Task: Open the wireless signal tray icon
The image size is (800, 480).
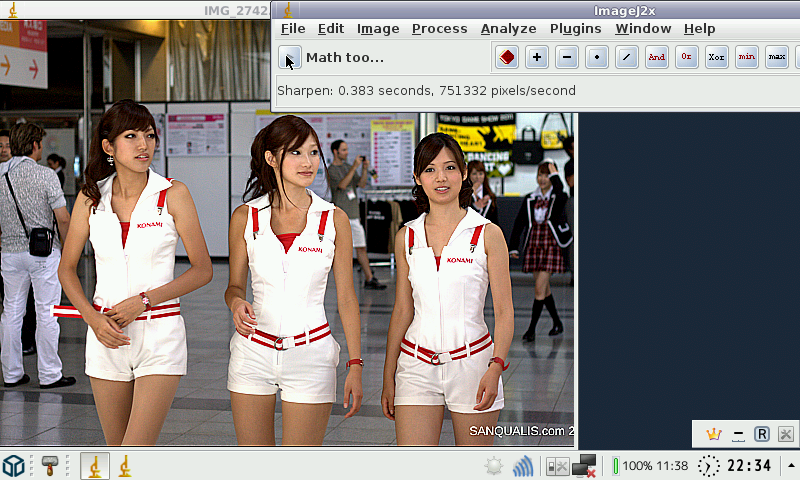Action: [x=523, y=466]
